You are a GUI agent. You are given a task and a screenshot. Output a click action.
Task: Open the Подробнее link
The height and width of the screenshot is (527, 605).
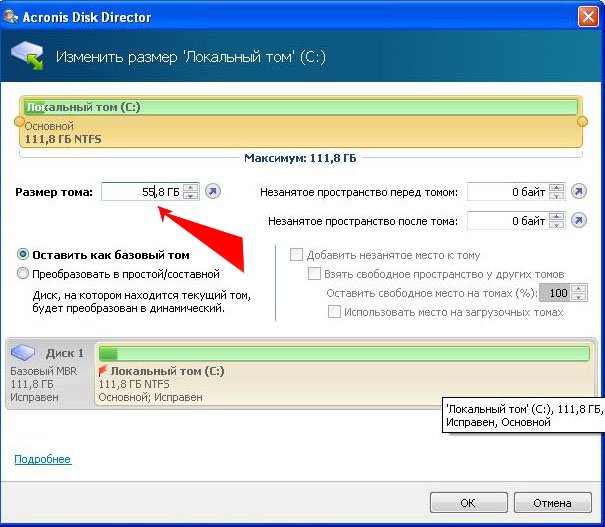point(42,459)
